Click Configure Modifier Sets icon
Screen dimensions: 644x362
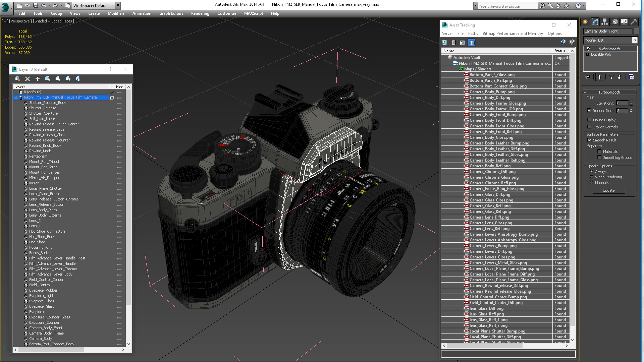point(631,77)
